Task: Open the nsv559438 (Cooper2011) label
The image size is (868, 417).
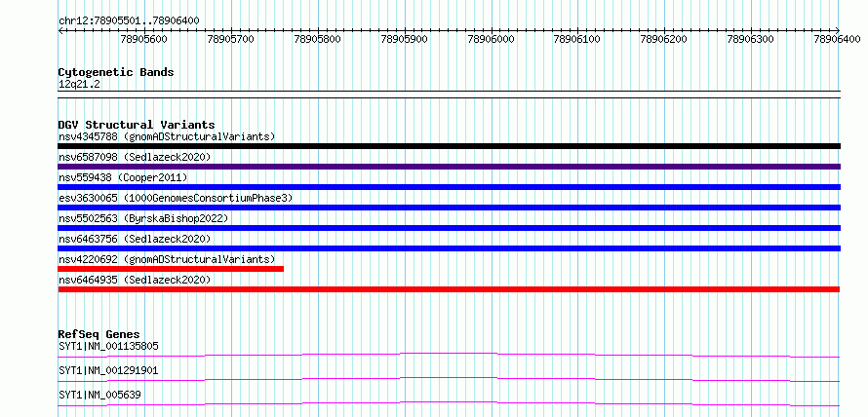Action: 123,177
